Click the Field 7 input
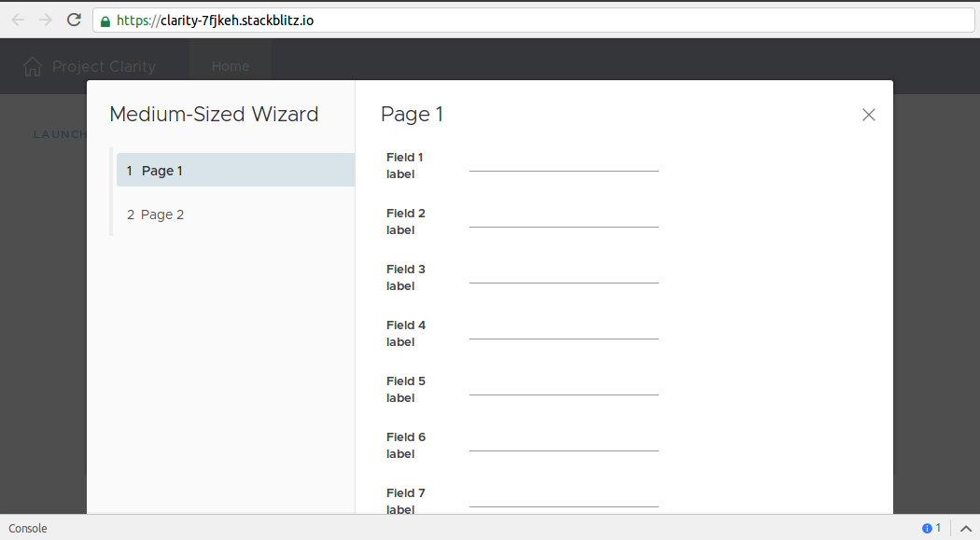This screenshot has width=980, height=540. [x=564, y=499]
